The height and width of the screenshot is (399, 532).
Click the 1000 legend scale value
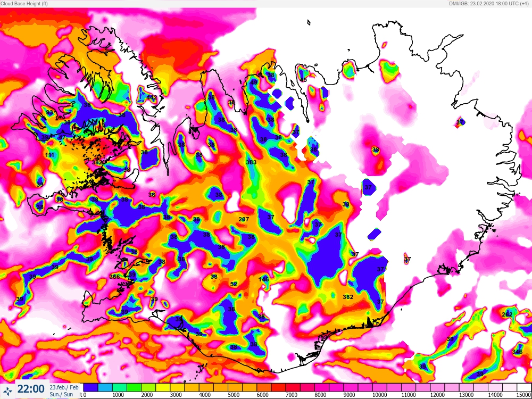(118, 395)
